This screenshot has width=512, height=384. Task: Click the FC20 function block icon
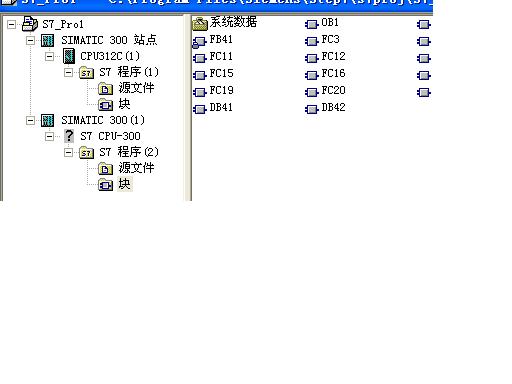(x=312, y=92)
